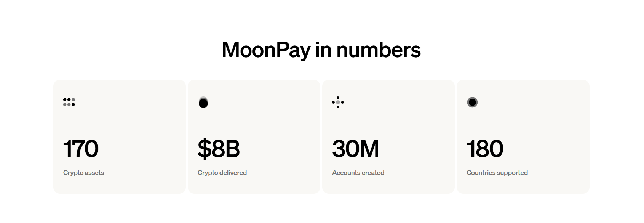Click the word MoonPay in the heading
This screenshot has width=644, height=223.
(266, 50)
